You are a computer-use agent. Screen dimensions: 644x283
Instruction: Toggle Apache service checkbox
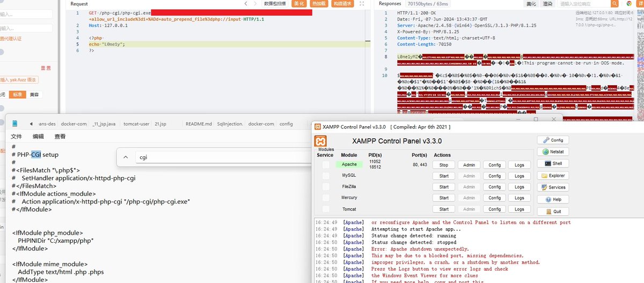pos(326,165)
